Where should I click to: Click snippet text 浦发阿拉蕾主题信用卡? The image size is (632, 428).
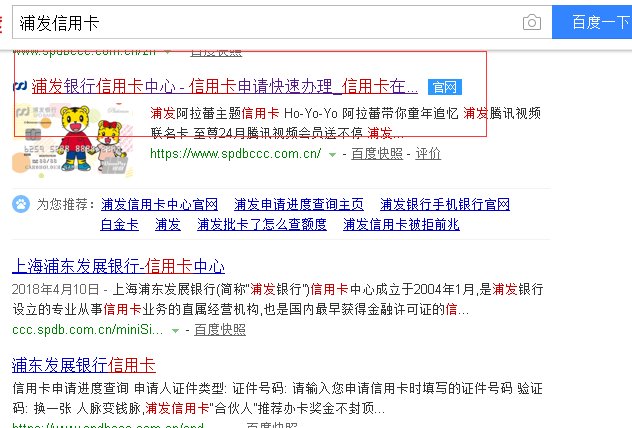pyautogui.click(x=215, y=113)
